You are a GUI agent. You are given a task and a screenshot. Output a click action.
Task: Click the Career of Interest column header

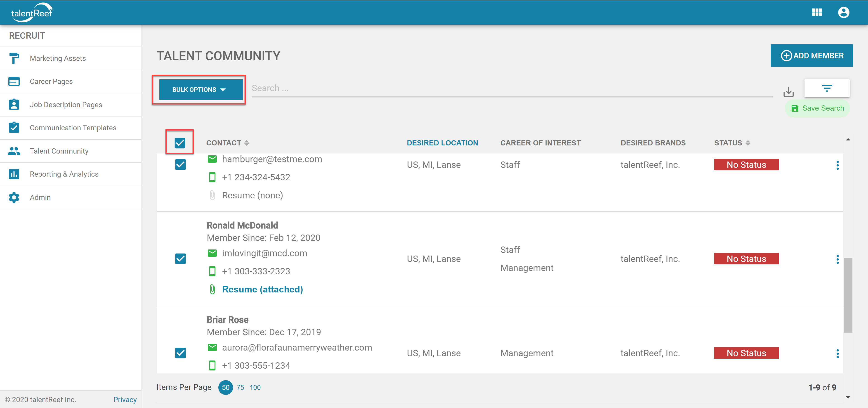tap(540, 143)
